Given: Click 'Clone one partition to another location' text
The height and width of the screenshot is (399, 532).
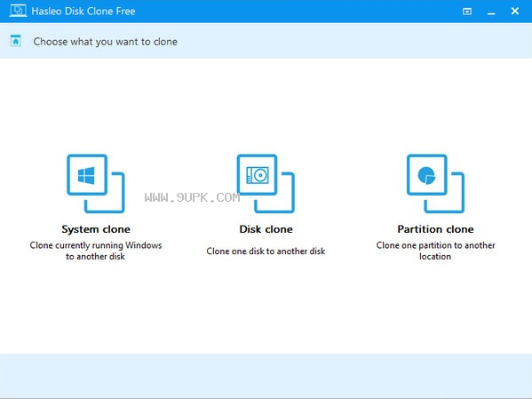Looking at the screenshot, I should click(x=435, y=251).
